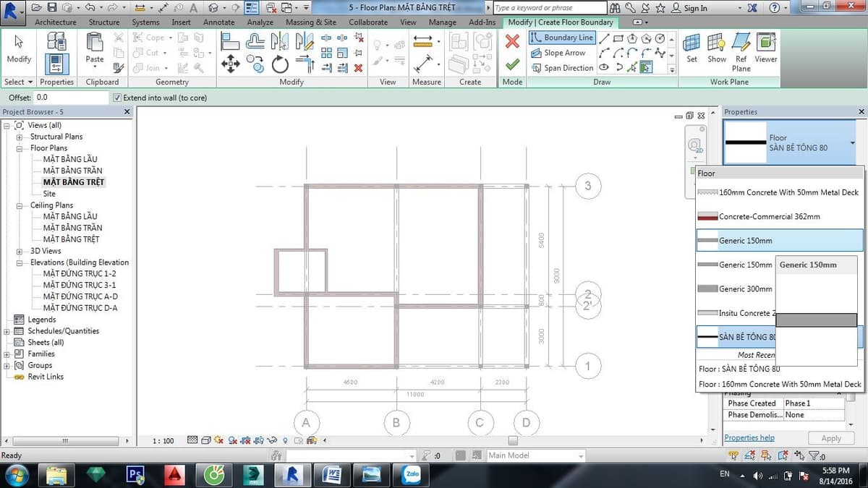Open the work plane Viewer
The height and width of the screenshot is (488, 868).
tap(766, 48)
